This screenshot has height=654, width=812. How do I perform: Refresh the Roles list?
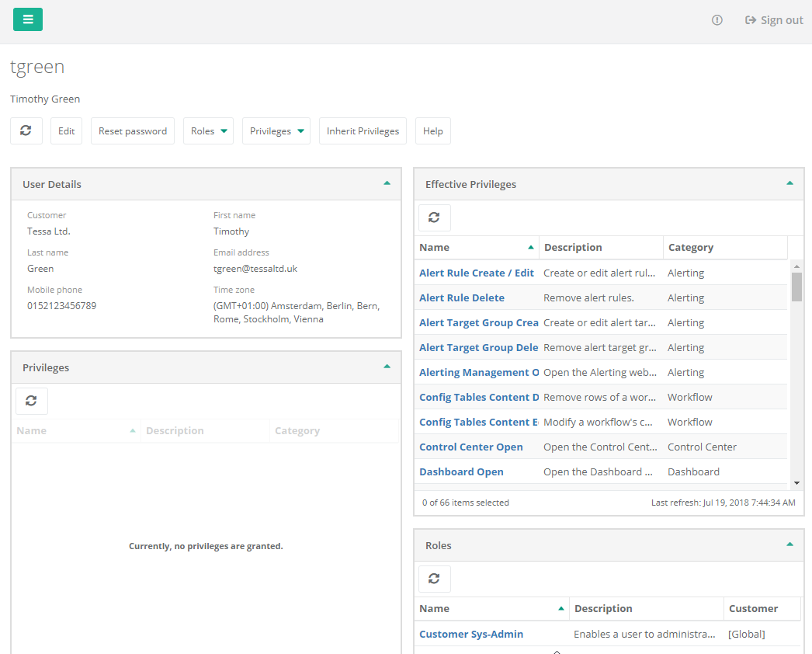pos(435,579)
